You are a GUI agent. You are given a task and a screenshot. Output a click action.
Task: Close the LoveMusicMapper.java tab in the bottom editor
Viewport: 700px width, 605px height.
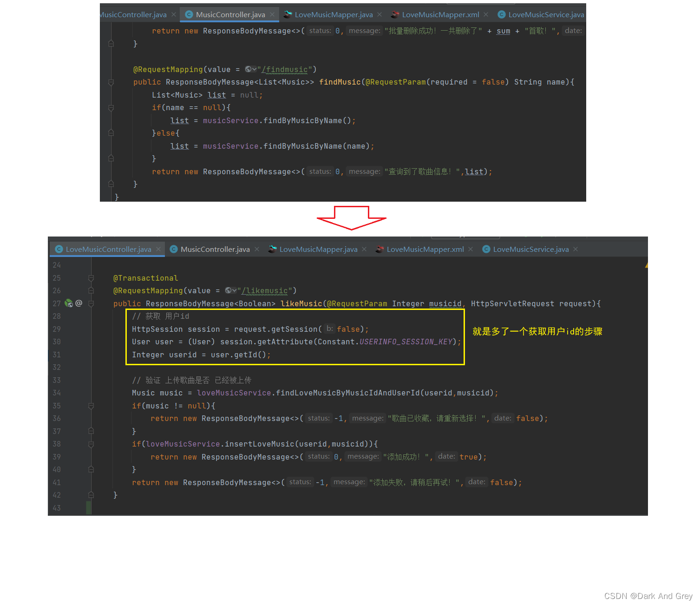364,249
